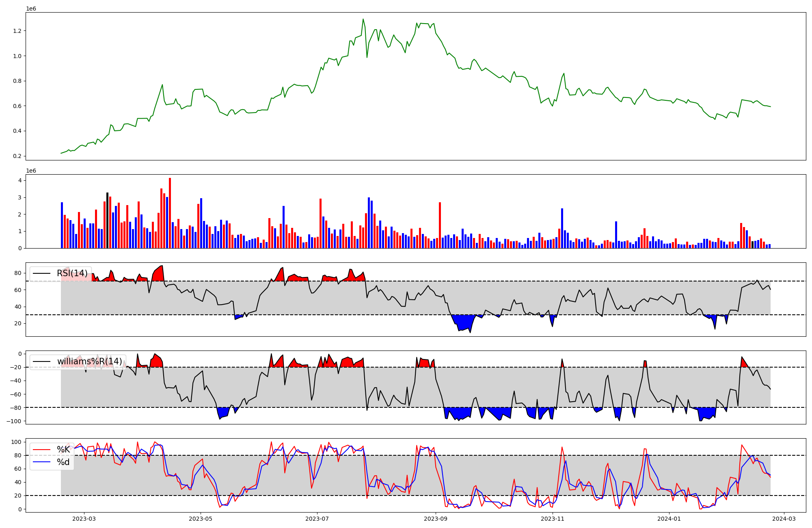Click the black line sample beside RSI(14)
Viewport: 812px width, 528px height.
pos(41,273)
